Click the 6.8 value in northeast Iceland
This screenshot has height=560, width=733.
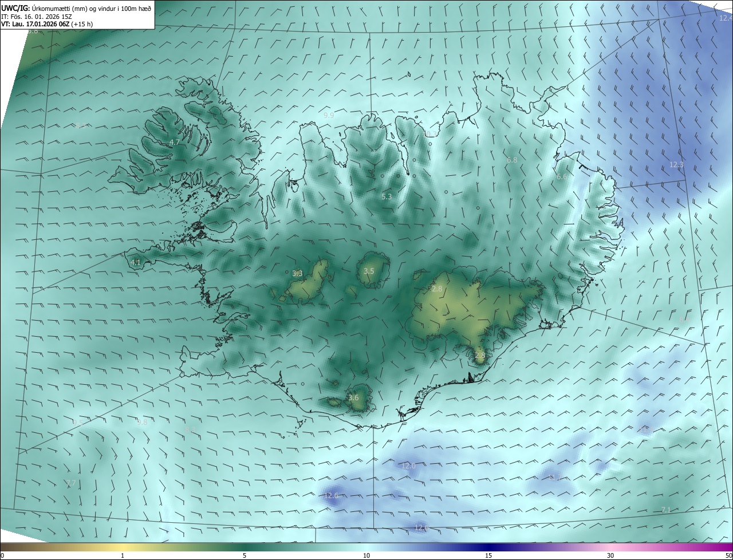512,160
